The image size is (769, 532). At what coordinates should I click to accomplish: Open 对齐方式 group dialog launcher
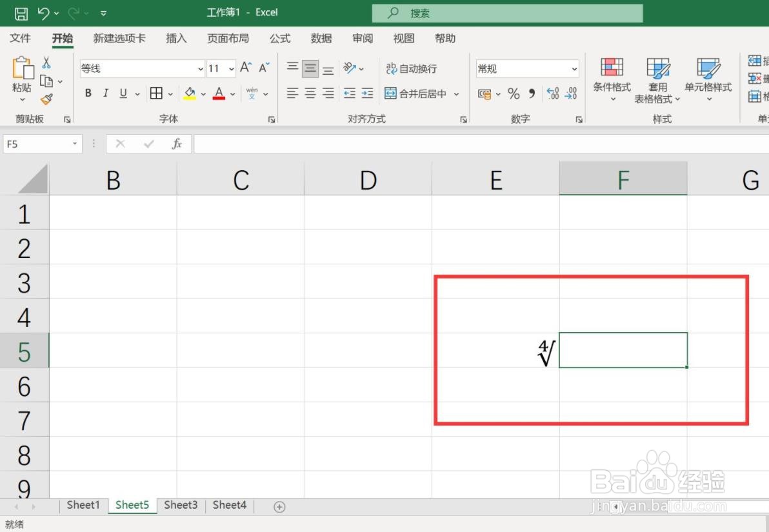(463, 119)
